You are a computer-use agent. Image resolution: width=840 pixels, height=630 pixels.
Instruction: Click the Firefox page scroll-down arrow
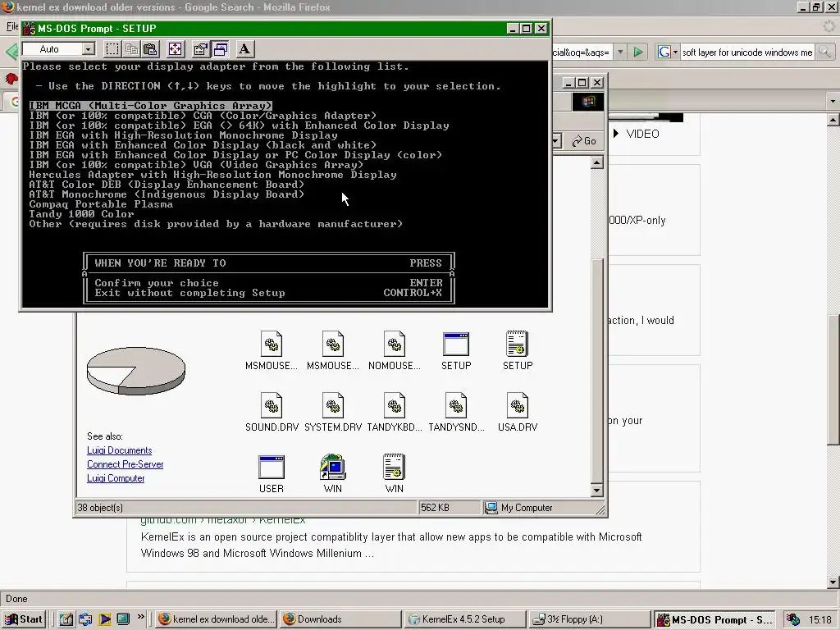(833, 582)
